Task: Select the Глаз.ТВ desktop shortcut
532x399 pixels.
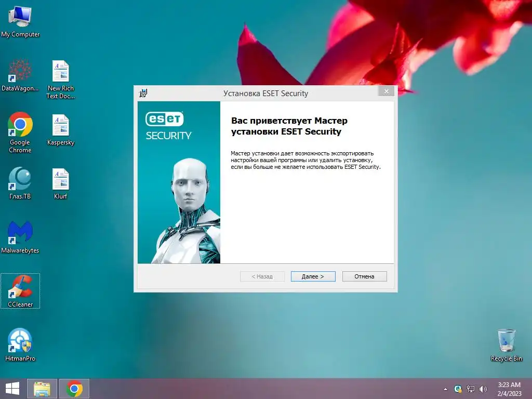Action: click(20, 183)
